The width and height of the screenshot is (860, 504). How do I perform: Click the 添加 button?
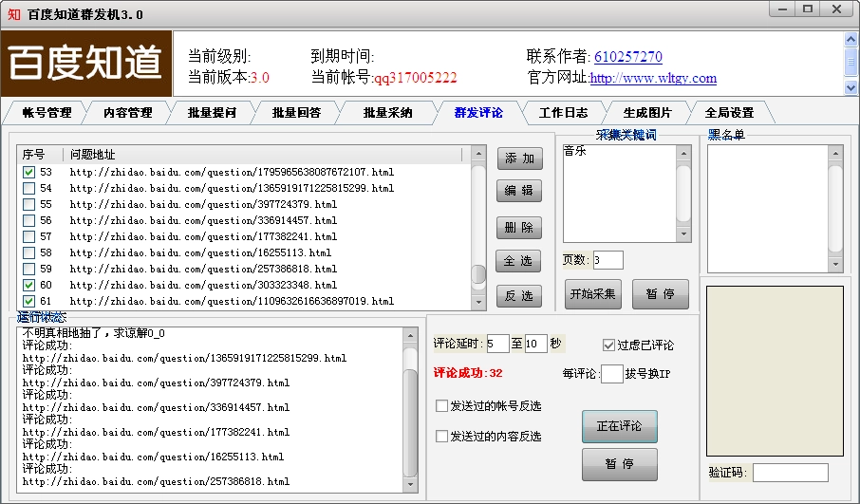pos(519,159)
